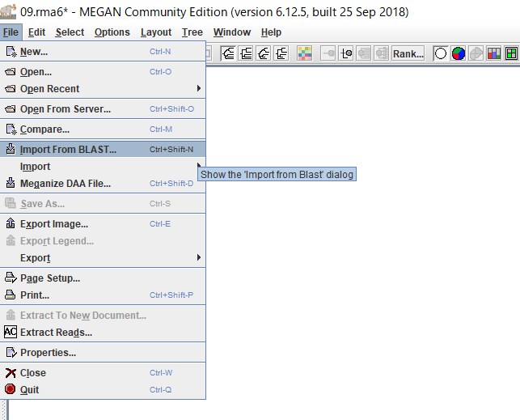
Task: Click the Properties document icon
Action: click(x=11, y=352)
